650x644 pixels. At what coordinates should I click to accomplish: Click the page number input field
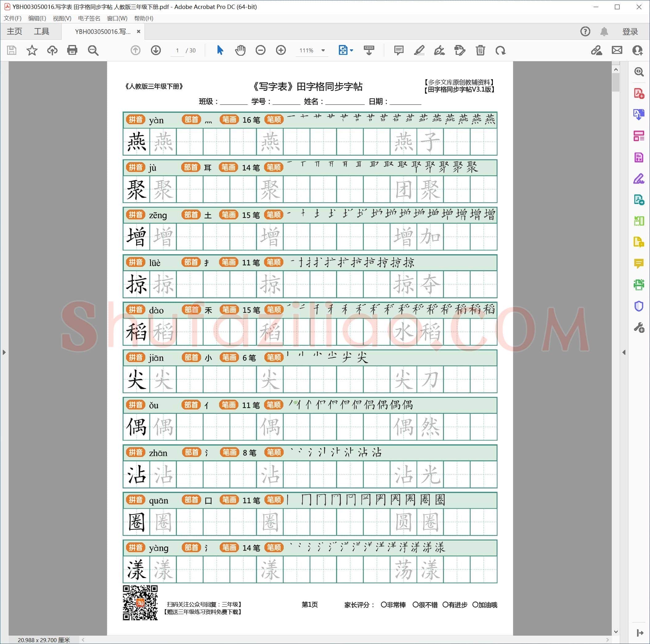click(x=177, y=51)
